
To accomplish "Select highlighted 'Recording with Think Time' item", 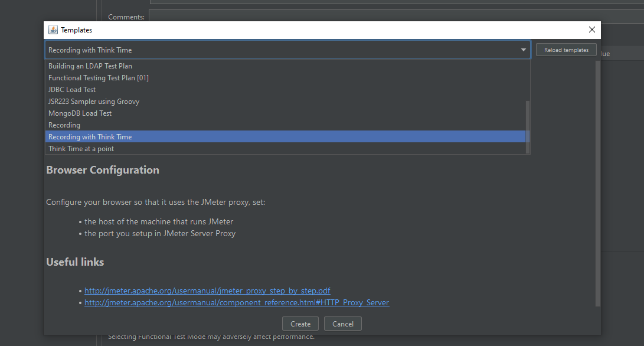I will (x=286, y=137).
